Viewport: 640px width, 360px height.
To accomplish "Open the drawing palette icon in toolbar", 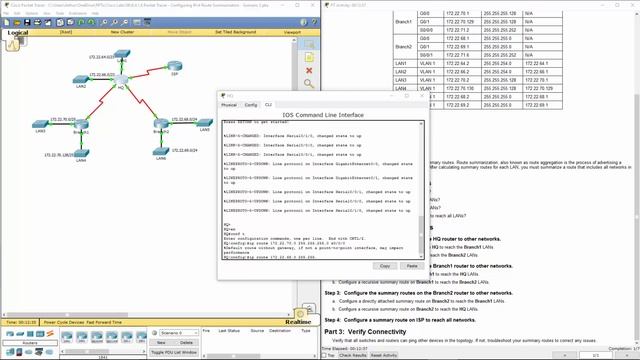I will point(137,22).
